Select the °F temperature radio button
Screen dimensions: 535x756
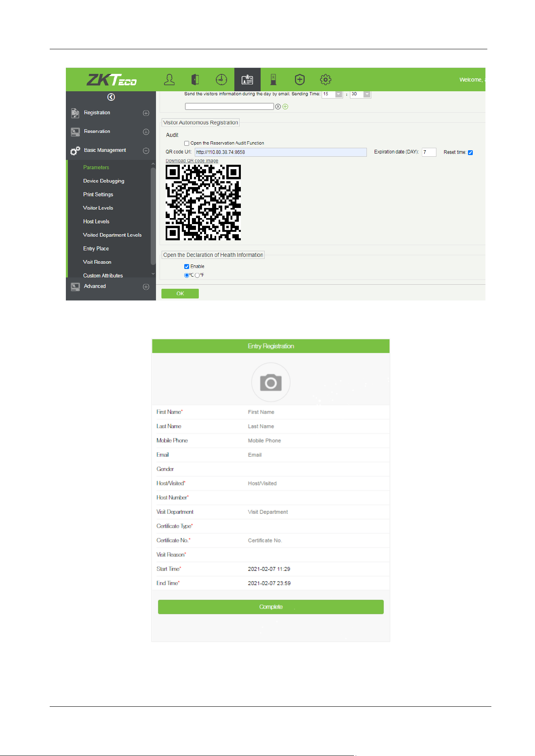click(197, 275)
